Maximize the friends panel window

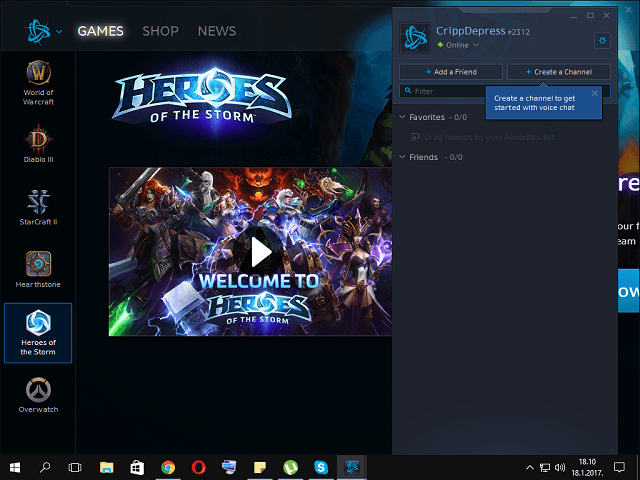[x=590, y=16]
